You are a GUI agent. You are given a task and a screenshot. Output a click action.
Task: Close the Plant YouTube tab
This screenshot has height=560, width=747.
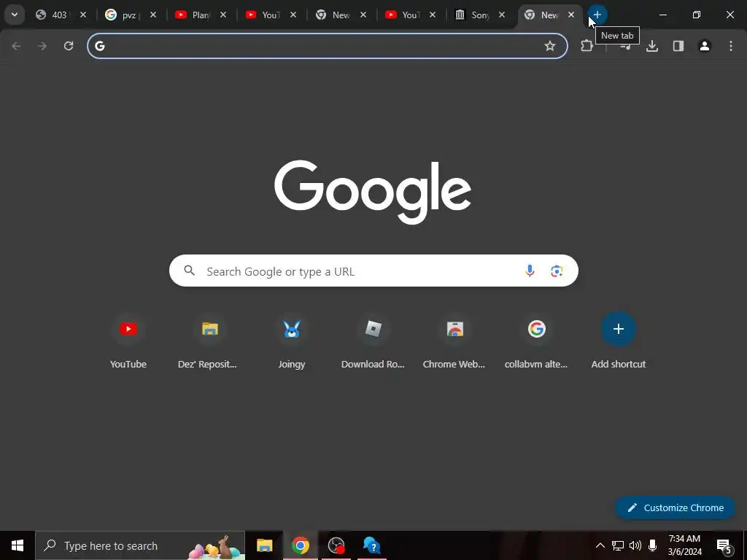tap(223, 15)
